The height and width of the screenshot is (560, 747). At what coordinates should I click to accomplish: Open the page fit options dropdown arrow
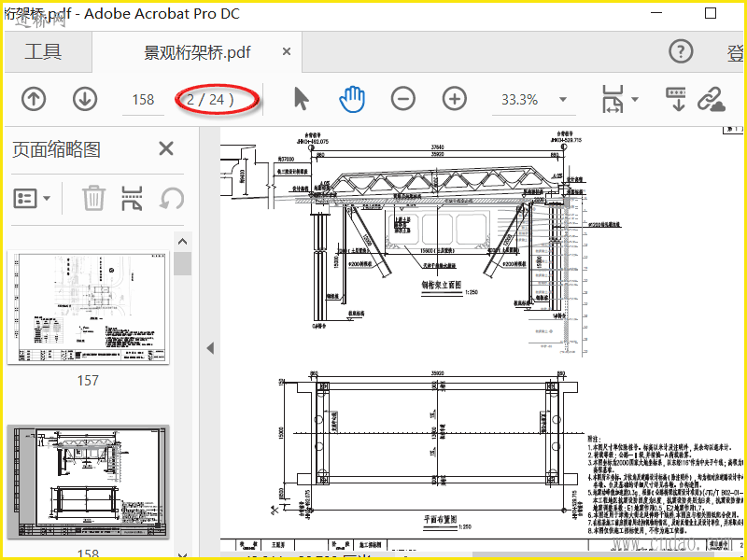pos(635,100)
